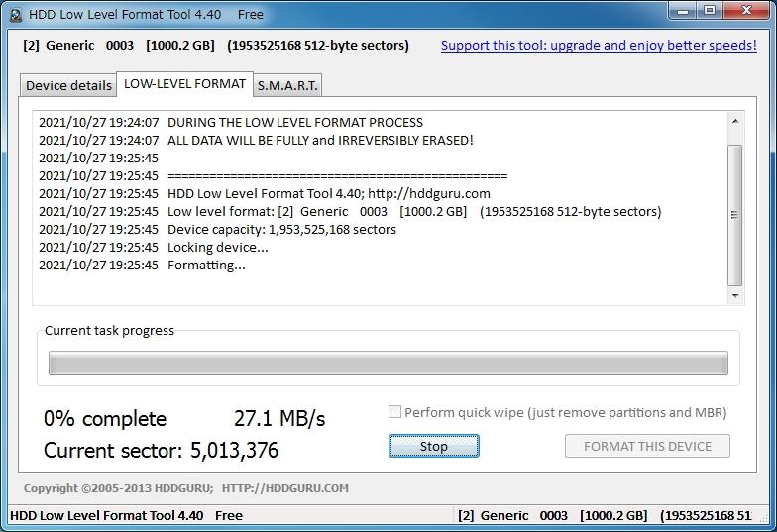Click the Stop button
This screenshot has height=532, width=777.
pyautogui.click(x=434, y=446)
